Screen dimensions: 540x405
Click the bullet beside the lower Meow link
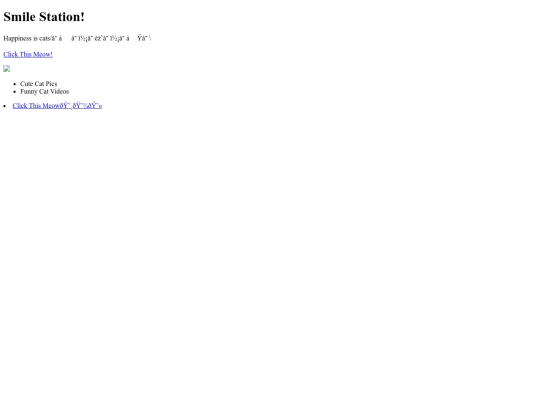click(x=4, y=106)
